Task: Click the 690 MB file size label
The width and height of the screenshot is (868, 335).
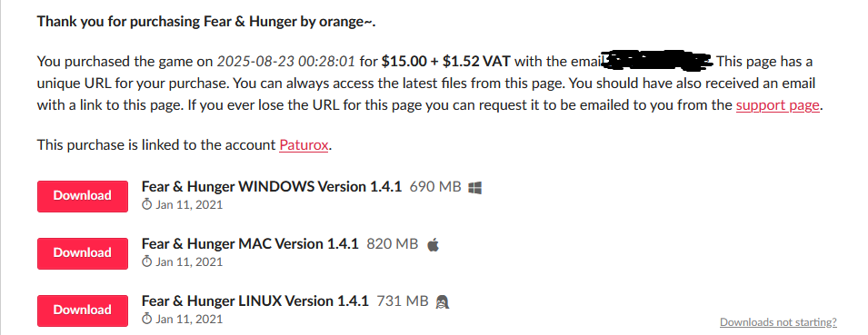Action: (435, 187)
